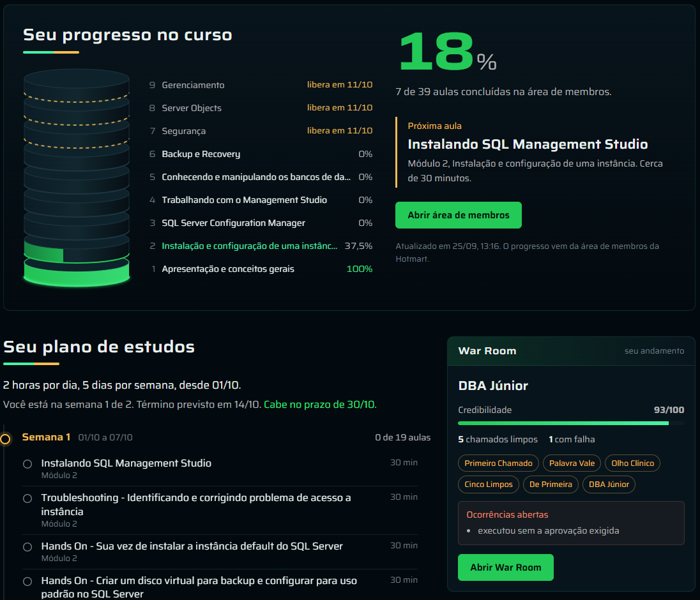Click the Olho Clínico badge
Image resolution: width=700 pixels, height=600 pixels.
point(632,463)
